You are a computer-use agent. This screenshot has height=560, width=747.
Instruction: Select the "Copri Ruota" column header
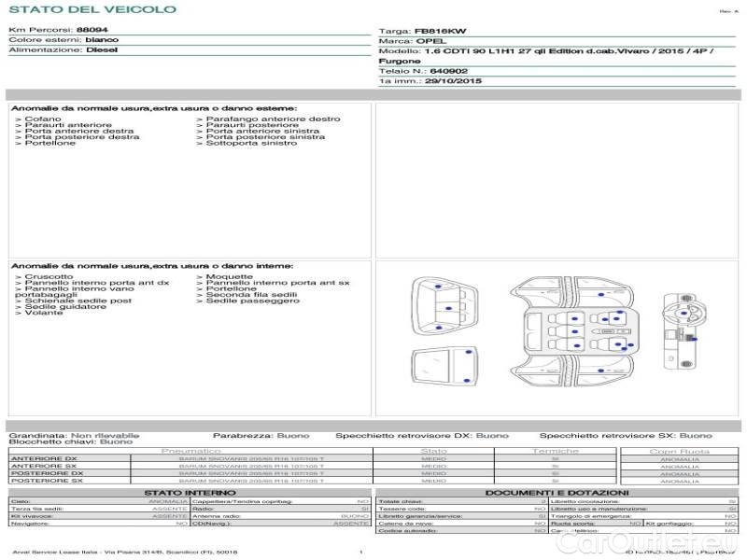pos(680,451)
